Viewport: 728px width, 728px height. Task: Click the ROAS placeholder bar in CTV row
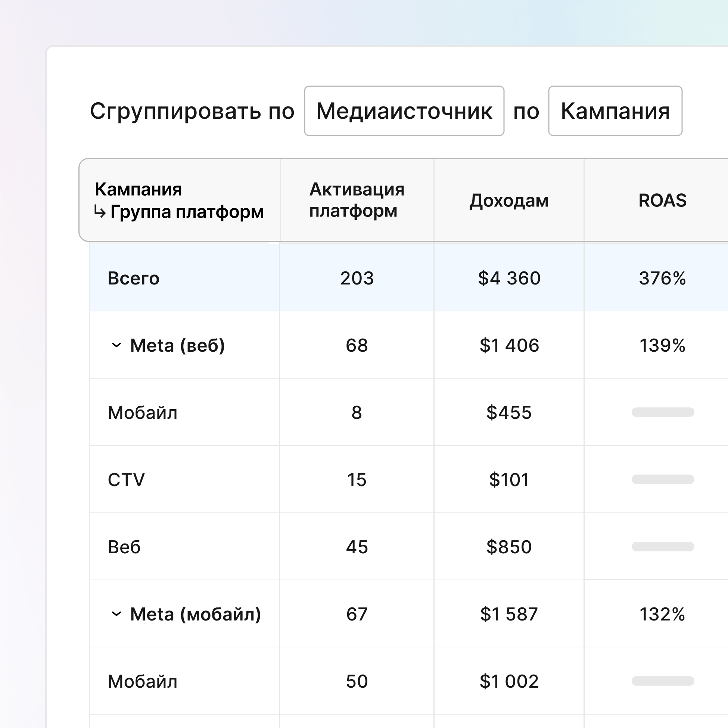coord(662,479)
